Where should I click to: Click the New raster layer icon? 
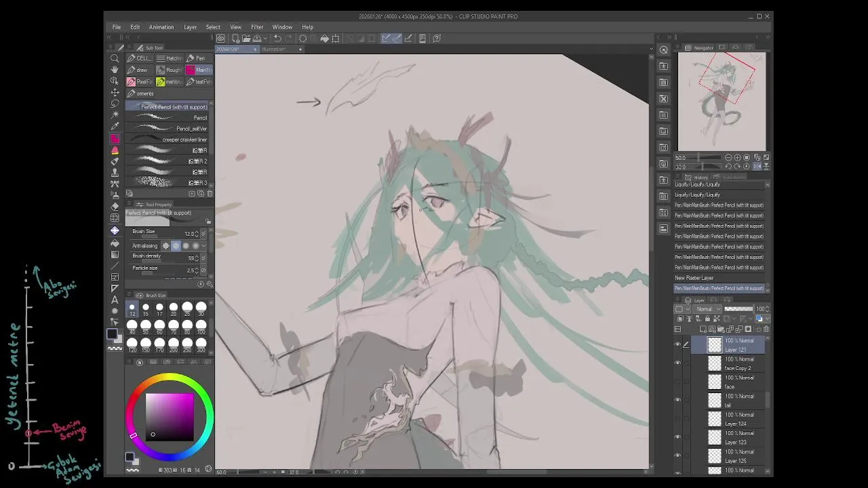click(703, 329)
